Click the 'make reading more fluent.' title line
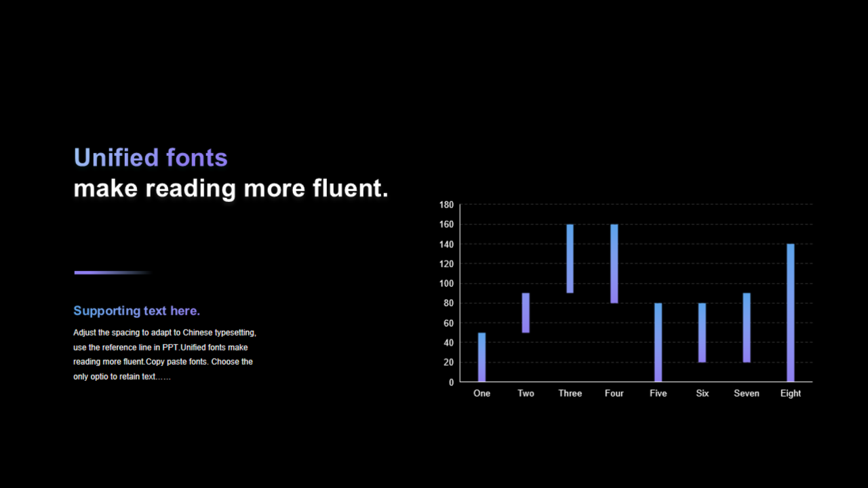This screenshot has height=488, width=868. click(231, 188)
